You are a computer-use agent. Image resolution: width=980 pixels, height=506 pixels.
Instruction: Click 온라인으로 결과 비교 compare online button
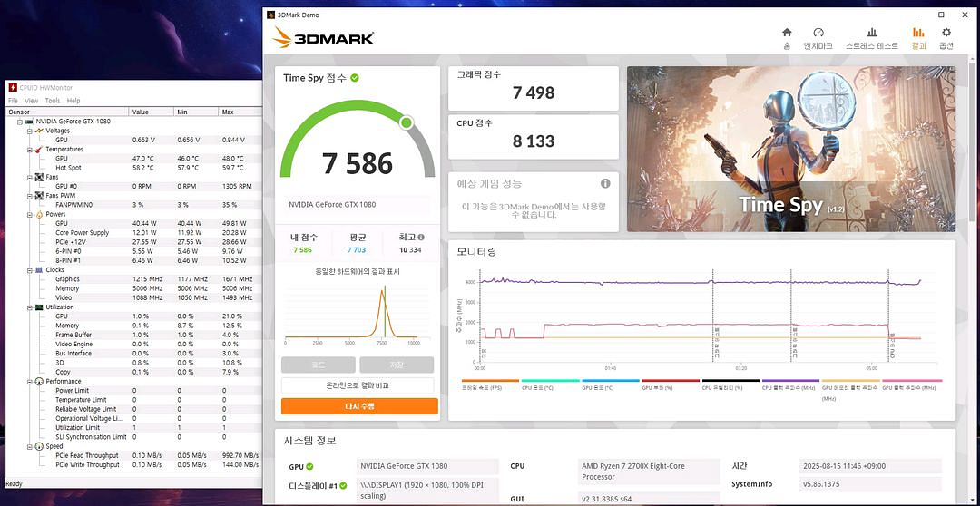click(357, 385)
